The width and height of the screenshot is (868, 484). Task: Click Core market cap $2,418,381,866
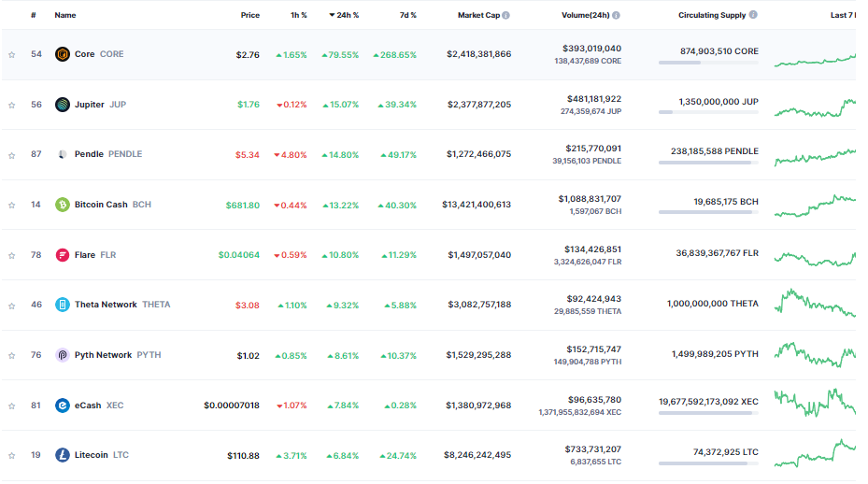click(x=478, y=54)
